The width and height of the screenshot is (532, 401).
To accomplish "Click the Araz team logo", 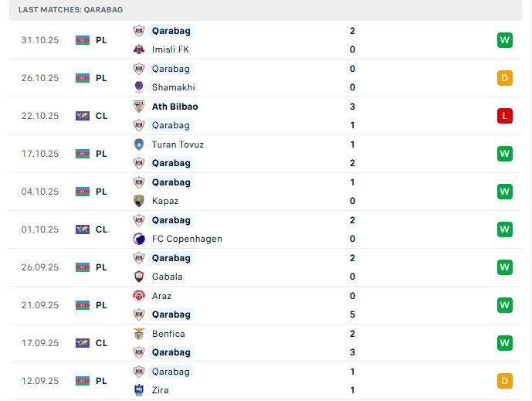I will tap(139, 296).
